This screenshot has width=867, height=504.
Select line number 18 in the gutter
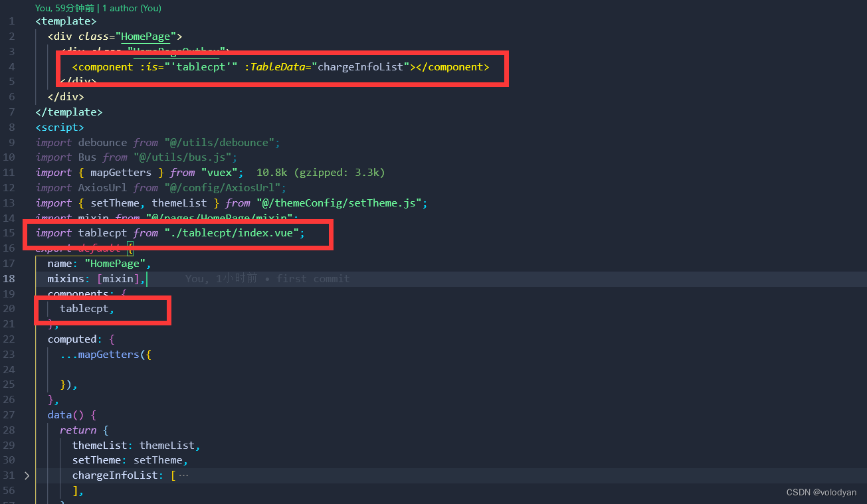[x=9, y=278]
